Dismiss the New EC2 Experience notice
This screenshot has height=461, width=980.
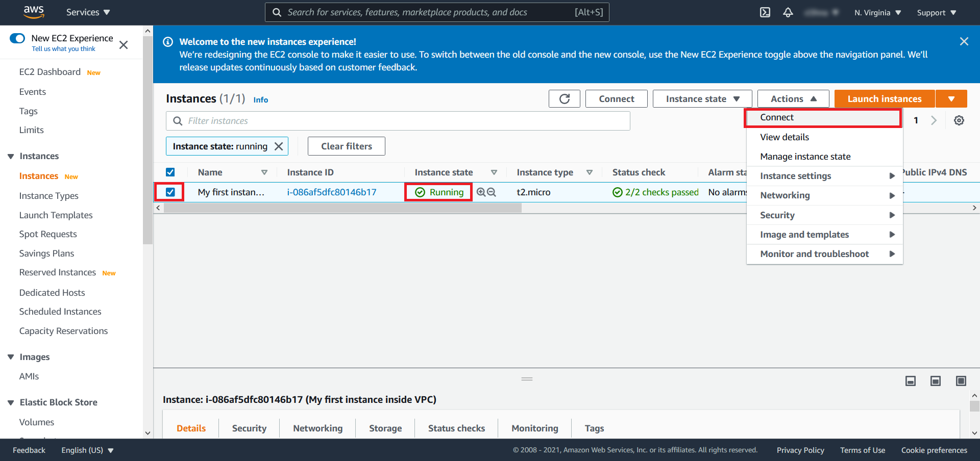tap(124, 45)
